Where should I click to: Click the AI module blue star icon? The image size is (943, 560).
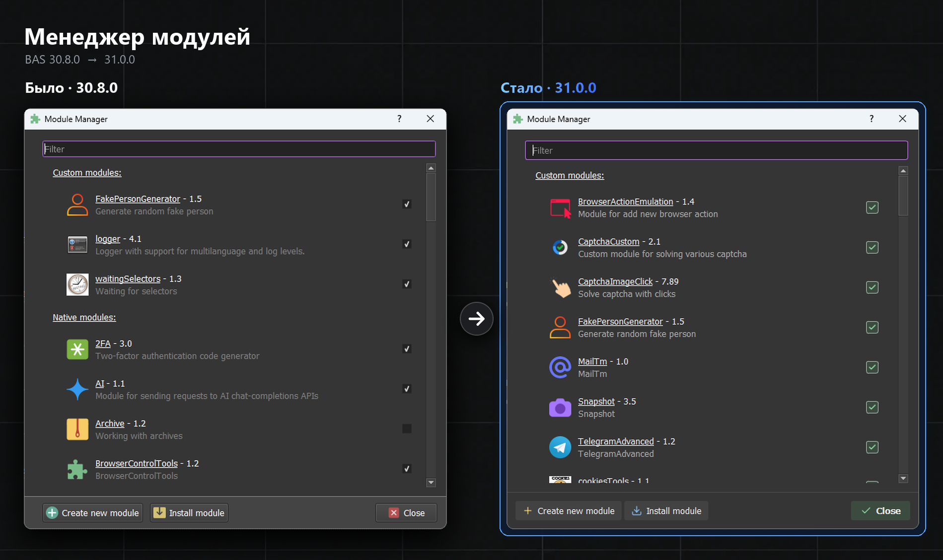click(77, 389)
